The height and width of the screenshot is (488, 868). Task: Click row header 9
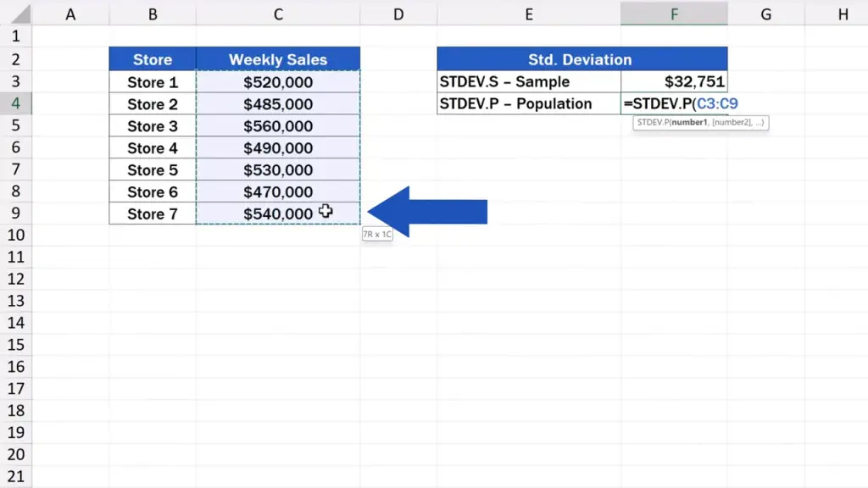15,213
